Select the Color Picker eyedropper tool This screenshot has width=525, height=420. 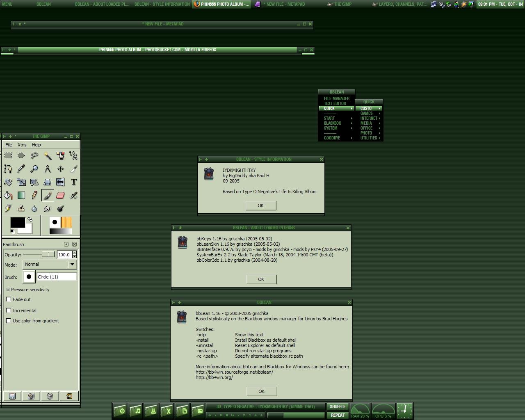(21, 169)
